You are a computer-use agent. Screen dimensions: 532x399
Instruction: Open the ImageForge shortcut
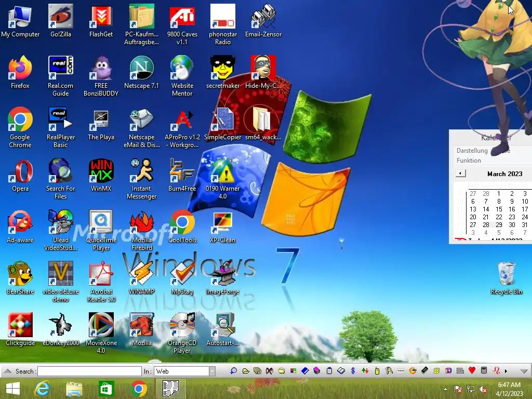pyautogui.click(x=222, y=278)
